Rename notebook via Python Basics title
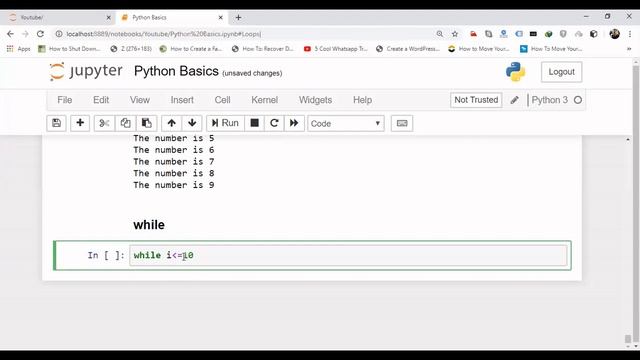Image resolution: width=640 pixels, height=360 pixels. pyautogui.click(x=176, y=71)
